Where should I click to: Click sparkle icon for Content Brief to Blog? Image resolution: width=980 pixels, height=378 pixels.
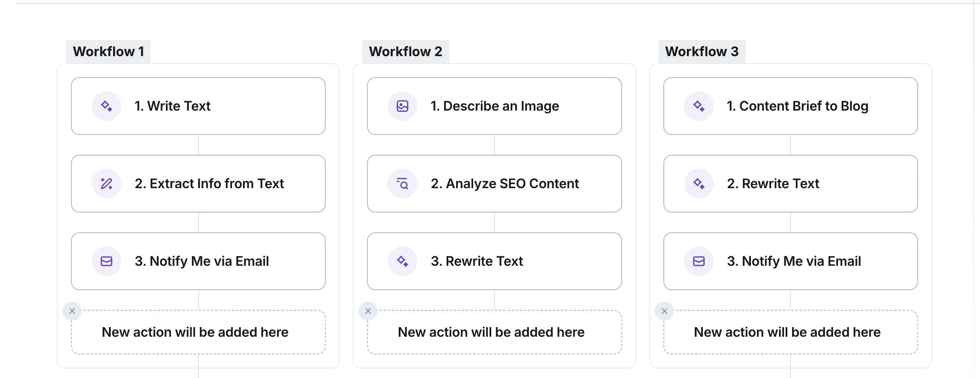tap(699, 106)
